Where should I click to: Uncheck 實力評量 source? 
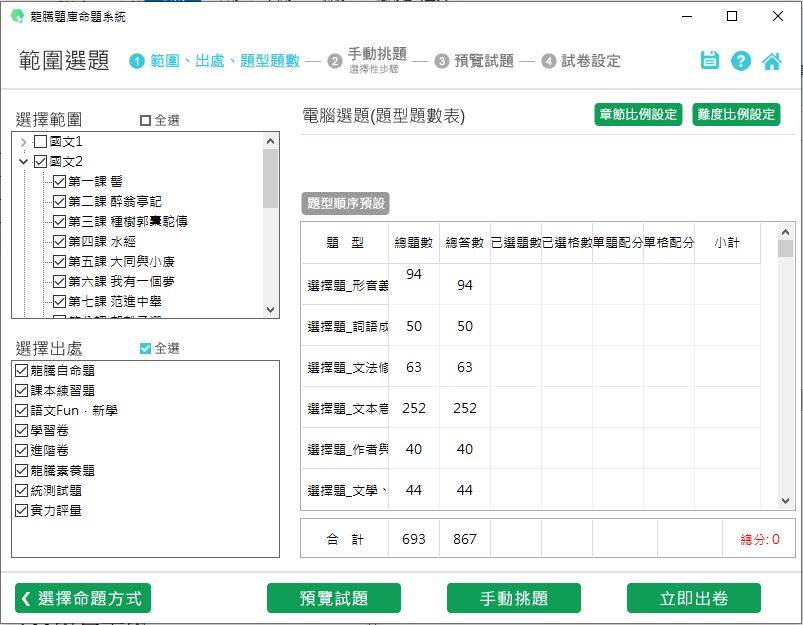pyautogui.click(x=22, y=510)
